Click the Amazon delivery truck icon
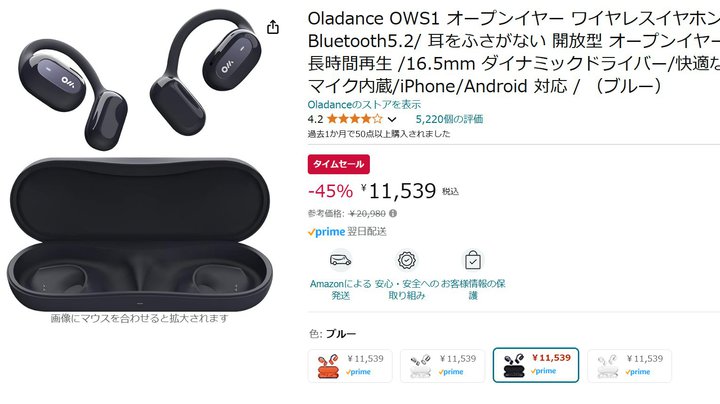The height and width of the screenshot is (404, 720). pos(340,261)
